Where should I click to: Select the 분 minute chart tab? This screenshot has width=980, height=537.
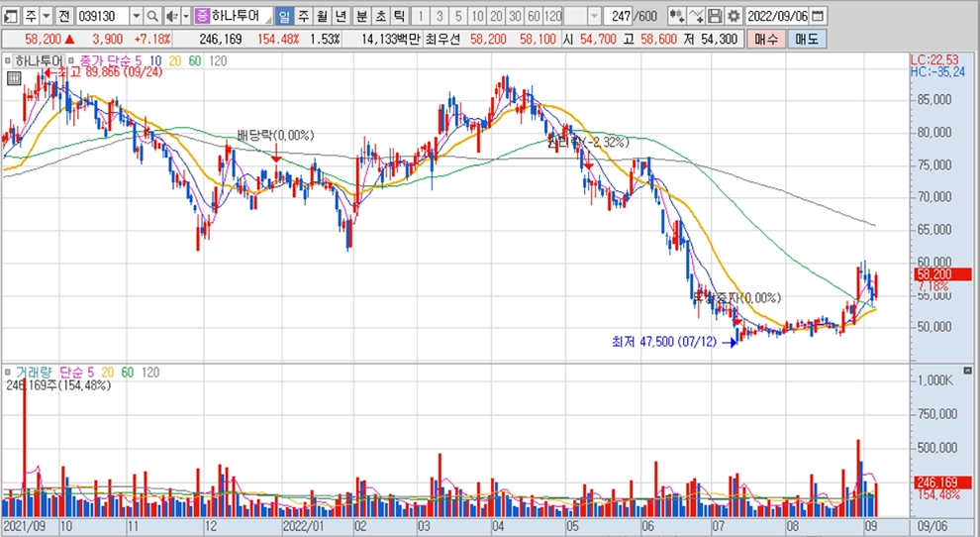click(x=360, y=17)
